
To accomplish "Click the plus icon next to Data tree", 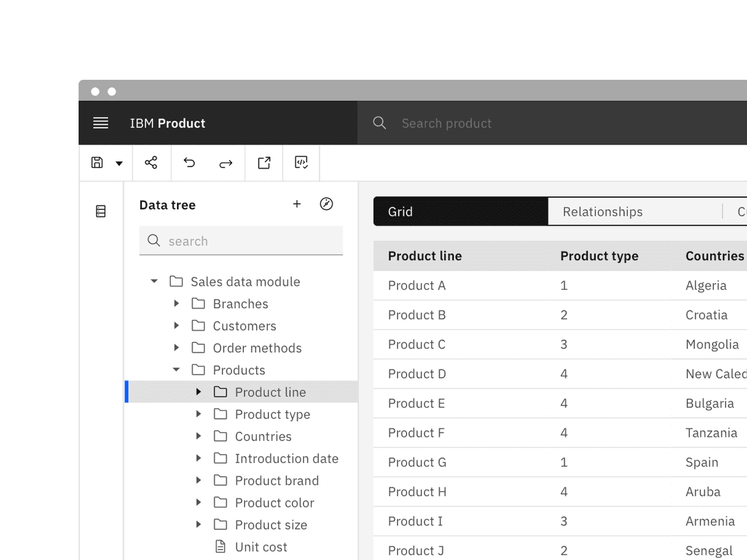I will 297,204.
